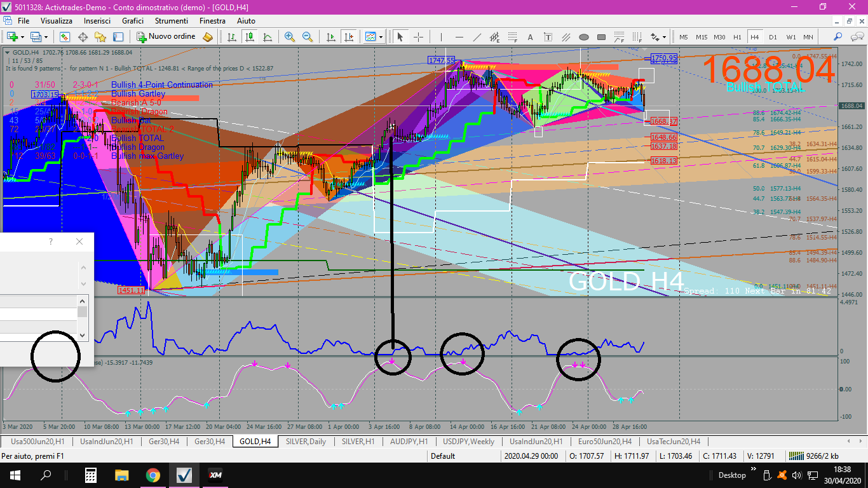Zoom in on the chart
Screen dimensions: 868x488
click(290, 37)
